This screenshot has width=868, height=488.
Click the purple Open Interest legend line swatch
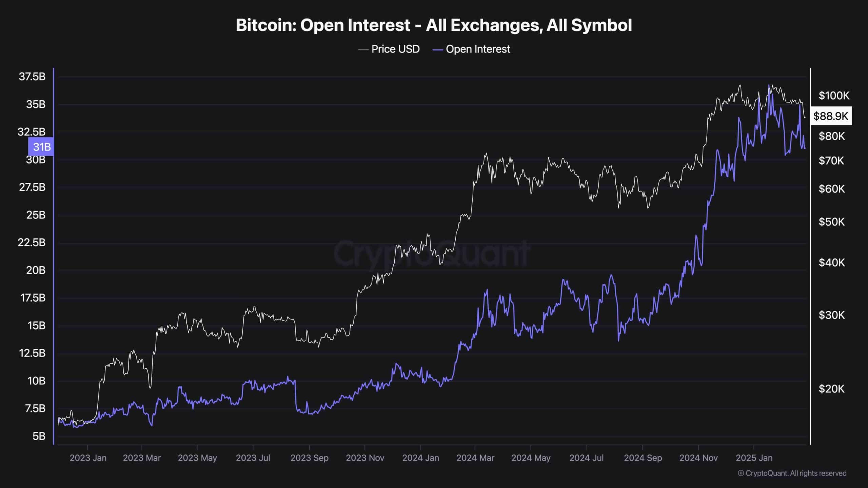pyautogui.click(x=438, y=49)
